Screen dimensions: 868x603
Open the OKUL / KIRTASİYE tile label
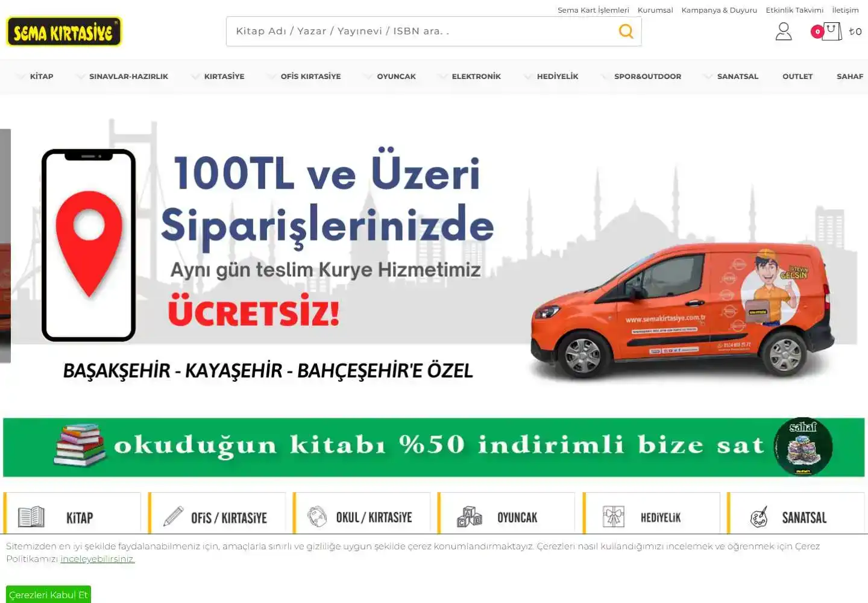pyautogui.click(x=374, y=517)
